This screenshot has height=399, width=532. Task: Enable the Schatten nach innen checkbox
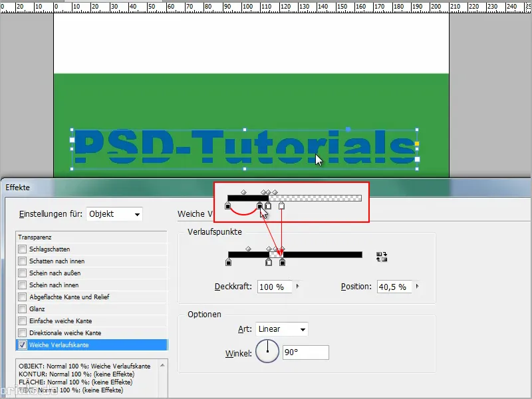23,261
